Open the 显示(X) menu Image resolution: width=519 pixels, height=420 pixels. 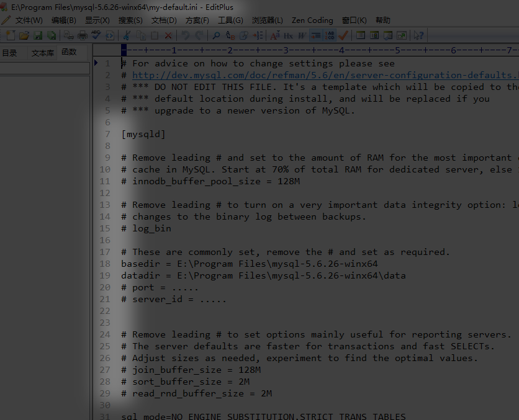97,20
